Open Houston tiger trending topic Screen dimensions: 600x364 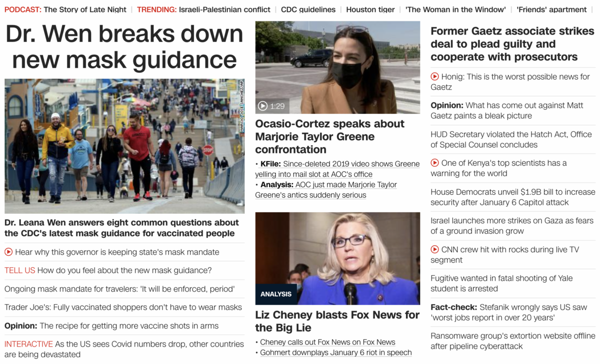pyautogui.click(x=370, y=9)
